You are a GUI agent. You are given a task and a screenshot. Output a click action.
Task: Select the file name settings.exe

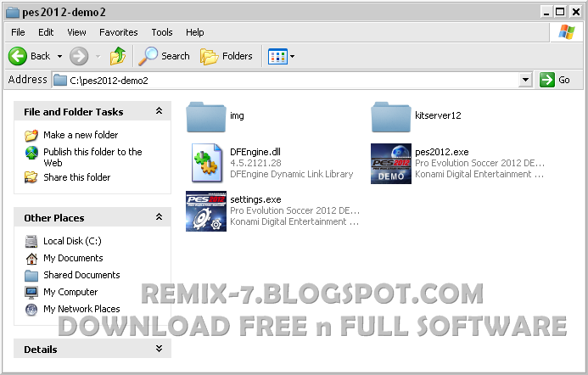(x=255, y=199)
